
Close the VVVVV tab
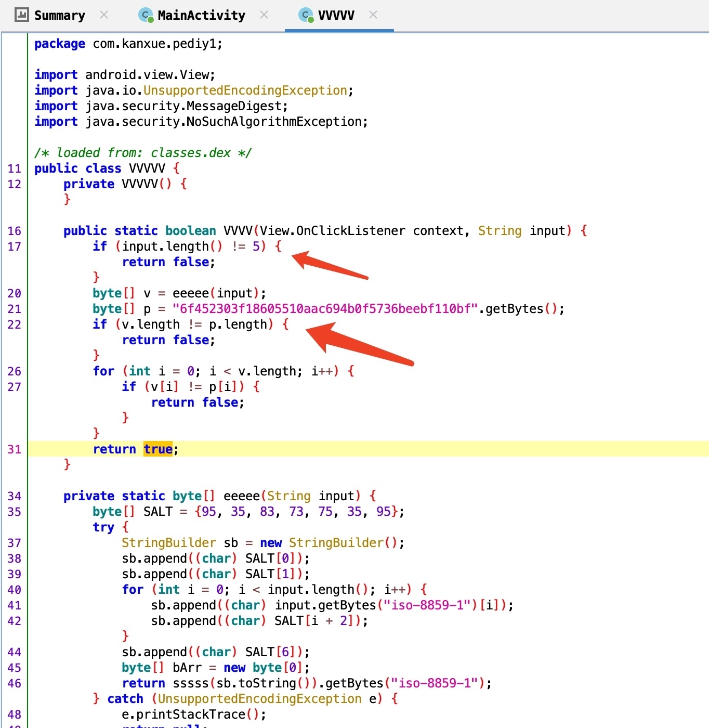coord(373,15)
